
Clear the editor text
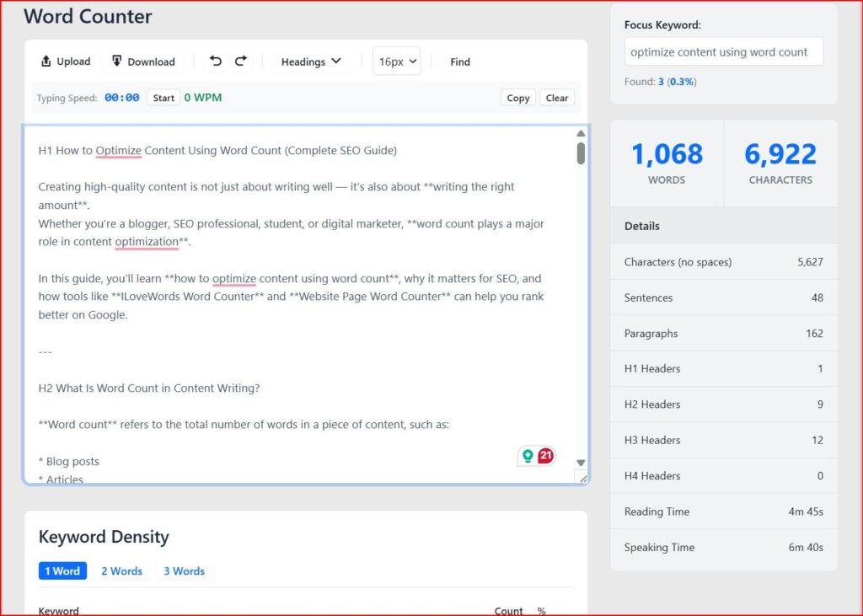[x=557, y=98]
